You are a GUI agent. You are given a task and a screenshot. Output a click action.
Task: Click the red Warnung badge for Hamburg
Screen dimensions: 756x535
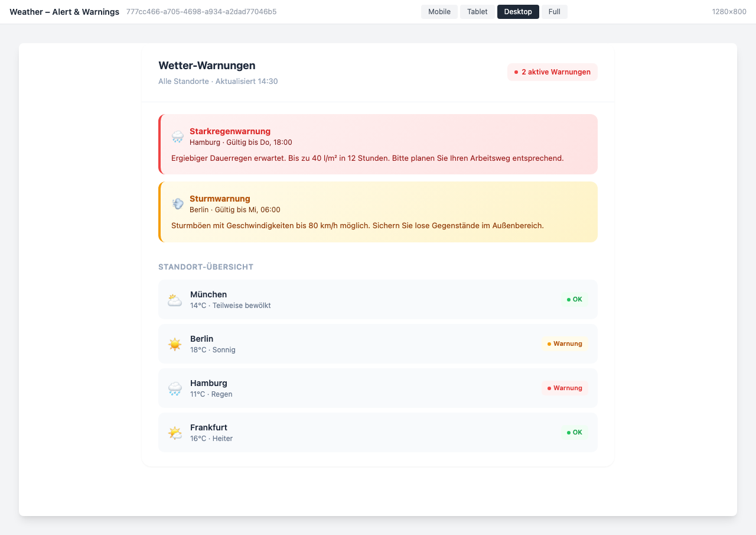coord(565,388)
